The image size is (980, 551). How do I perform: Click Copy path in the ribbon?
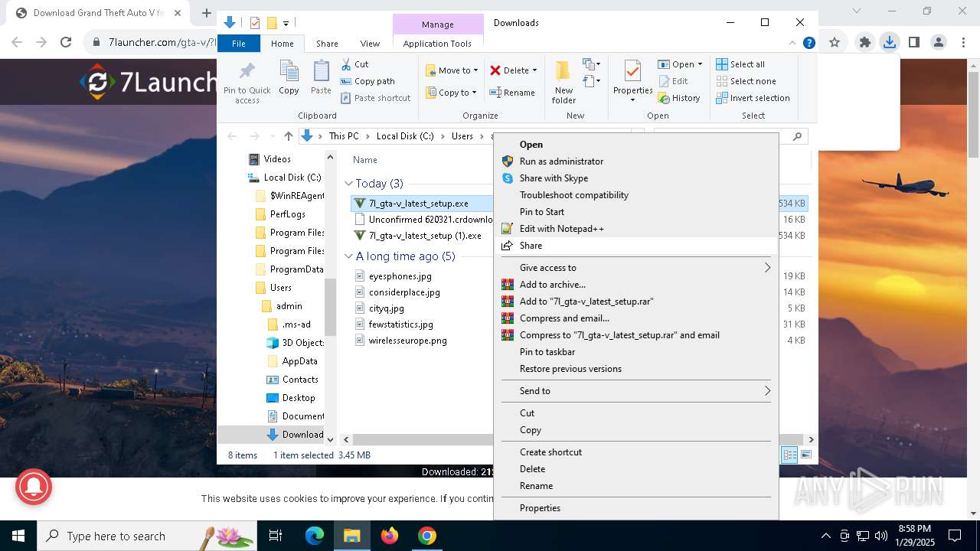pos(367,81)
